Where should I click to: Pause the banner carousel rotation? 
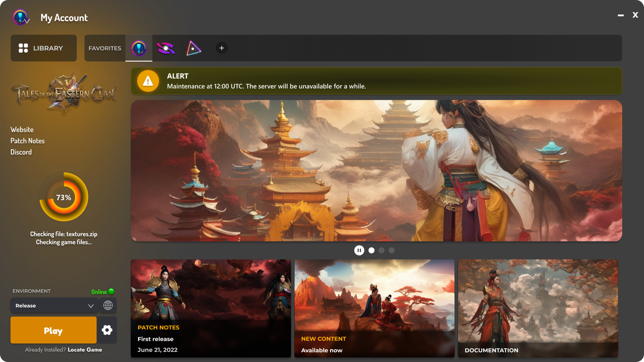pos(359,250)
